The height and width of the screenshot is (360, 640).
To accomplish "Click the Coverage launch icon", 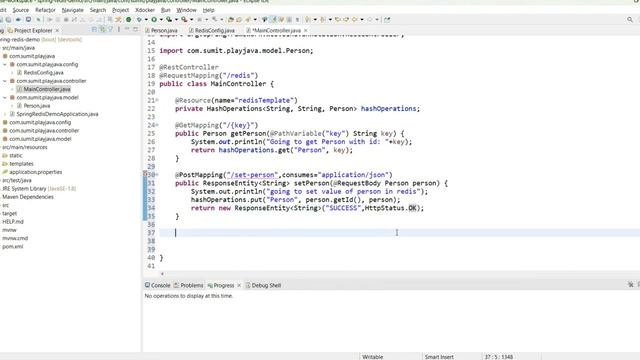I will tap(169, 19).
